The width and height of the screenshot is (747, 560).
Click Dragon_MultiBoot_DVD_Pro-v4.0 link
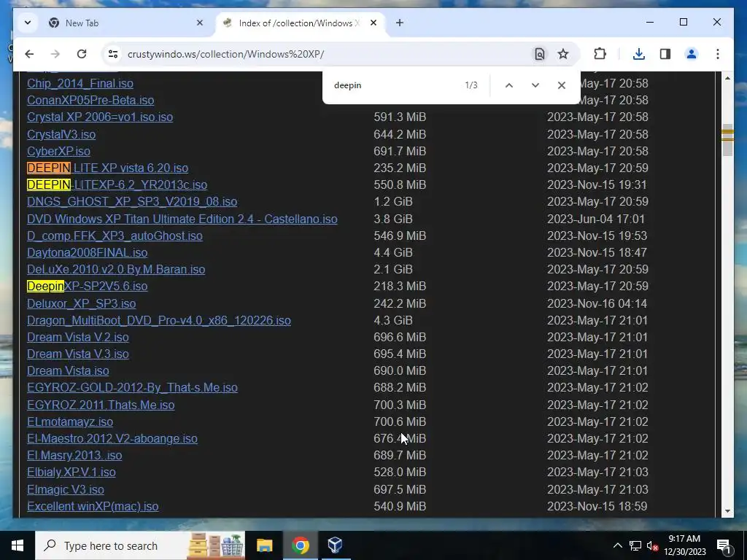pos(159,321)
